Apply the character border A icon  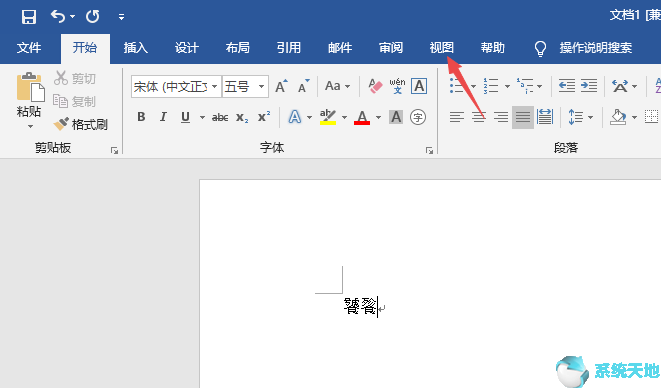[419, 86]
